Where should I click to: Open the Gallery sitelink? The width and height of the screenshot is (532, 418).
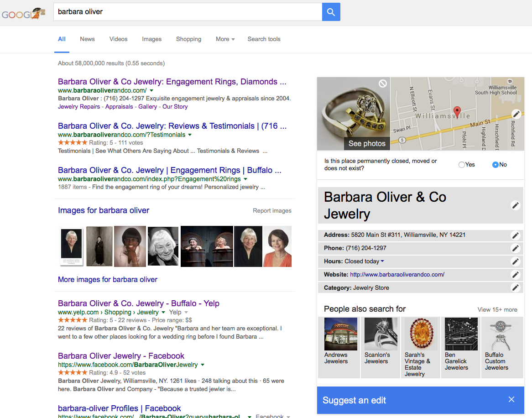coord(147,106)
